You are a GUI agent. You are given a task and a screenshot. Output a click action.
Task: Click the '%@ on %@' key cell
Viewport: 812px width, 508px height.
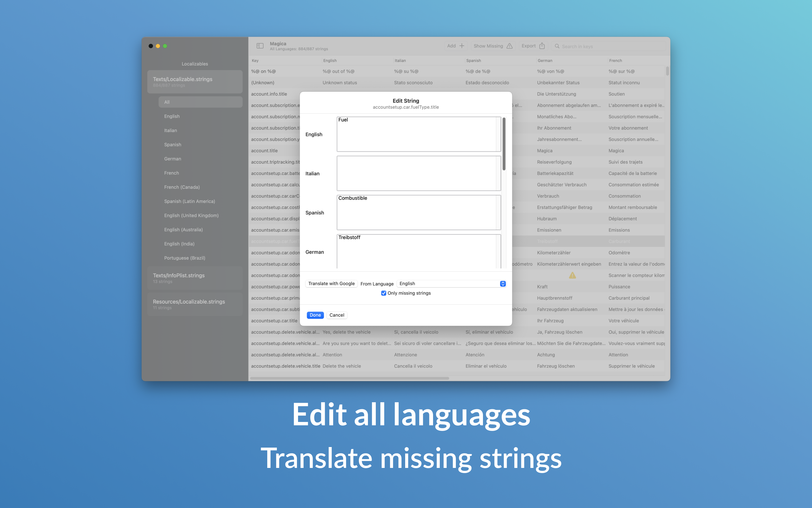[263, 71]
